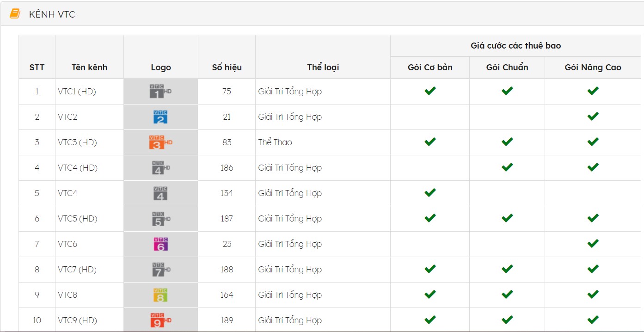The width and height of the screenshot is (644, 332).
Task: Click the Gói Nâng Cao column header
Action: pos(593,68)
